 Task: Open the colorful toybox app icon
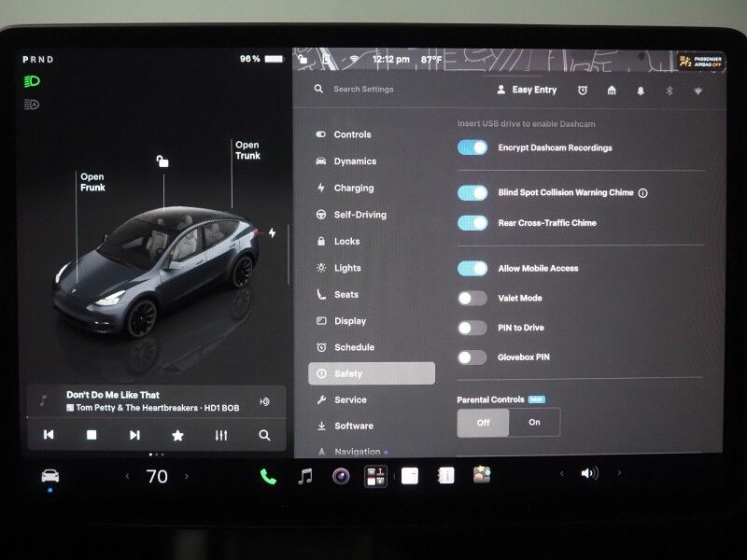pyautogui.click(x=482, y=475)
